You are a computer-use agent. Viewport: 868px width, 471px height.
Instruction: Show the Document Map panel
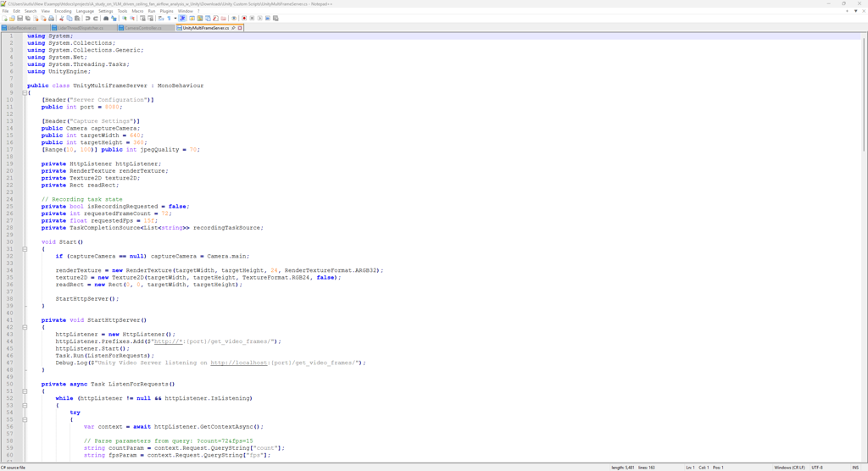click(x=200, y=19)
